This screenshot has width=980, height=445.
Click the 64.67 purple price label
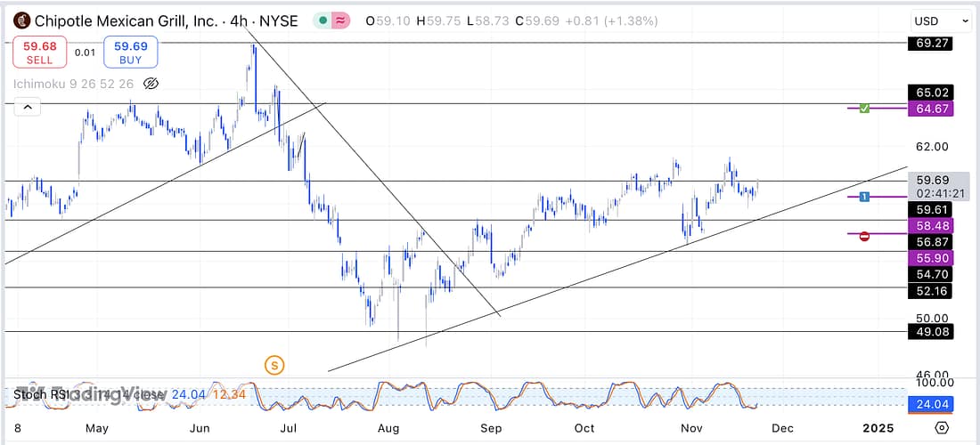(929, 109)
